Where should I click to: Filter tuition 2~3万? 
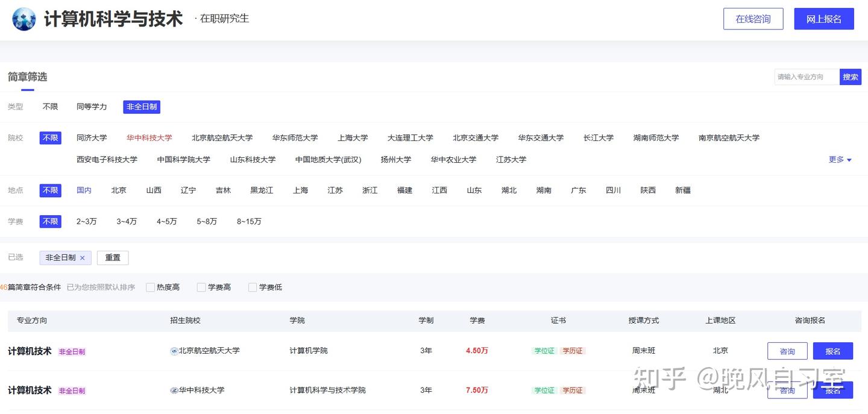coord(86,222)
